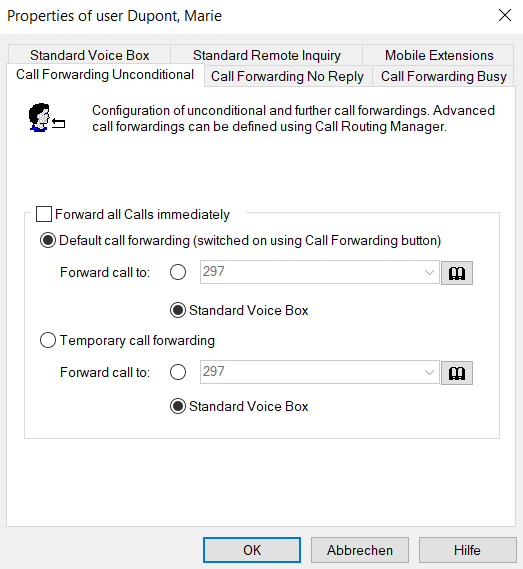Screen dimensions: 523x569
Task: Select Default call forwarding radio option
Action: click(x=48, y=240)
